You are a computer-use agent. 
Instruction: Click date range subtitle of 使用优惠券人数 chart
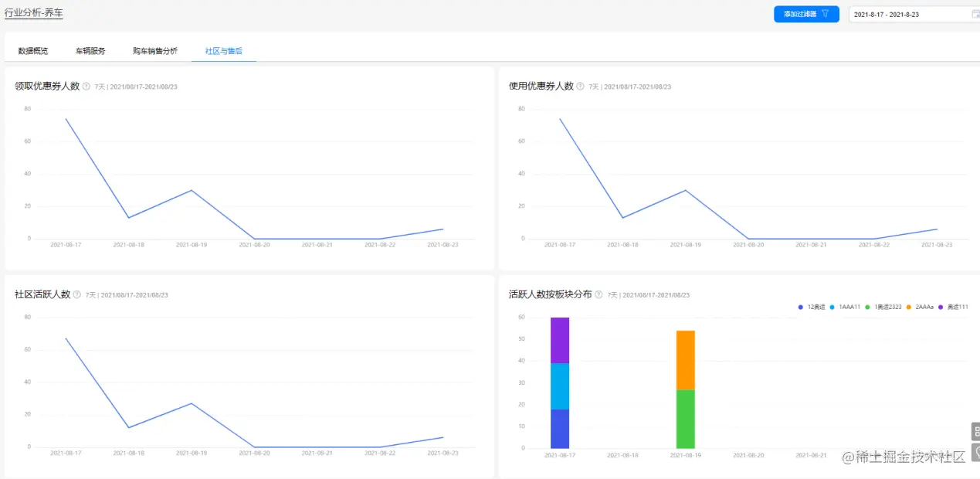click(630, 87)
